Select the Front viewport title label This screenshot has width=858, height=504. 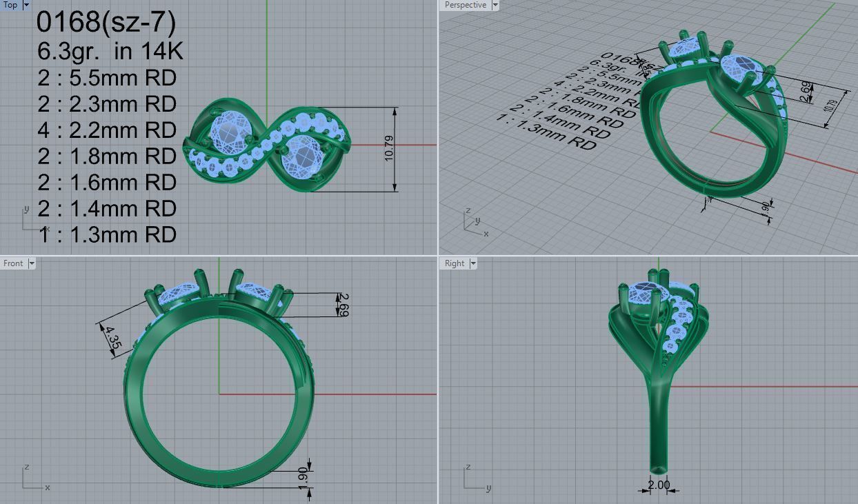coord(13,263)
